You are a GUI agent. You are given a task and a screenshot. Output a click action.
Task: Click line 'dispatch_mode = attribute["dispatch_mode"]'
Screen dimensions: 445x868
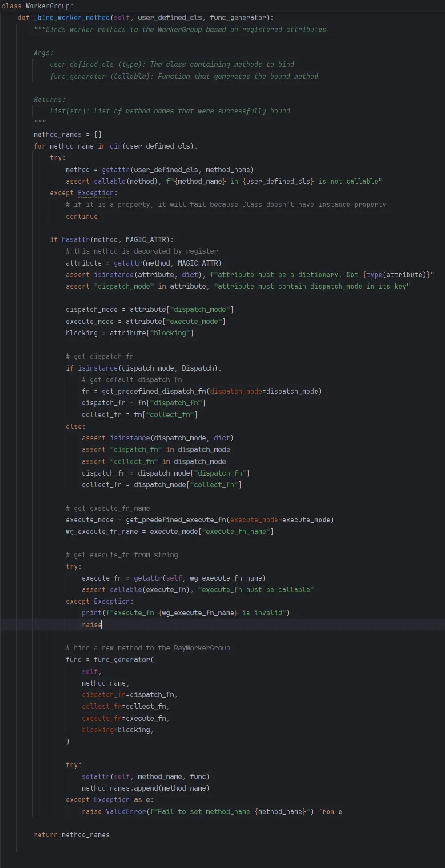tap(150, 310)
